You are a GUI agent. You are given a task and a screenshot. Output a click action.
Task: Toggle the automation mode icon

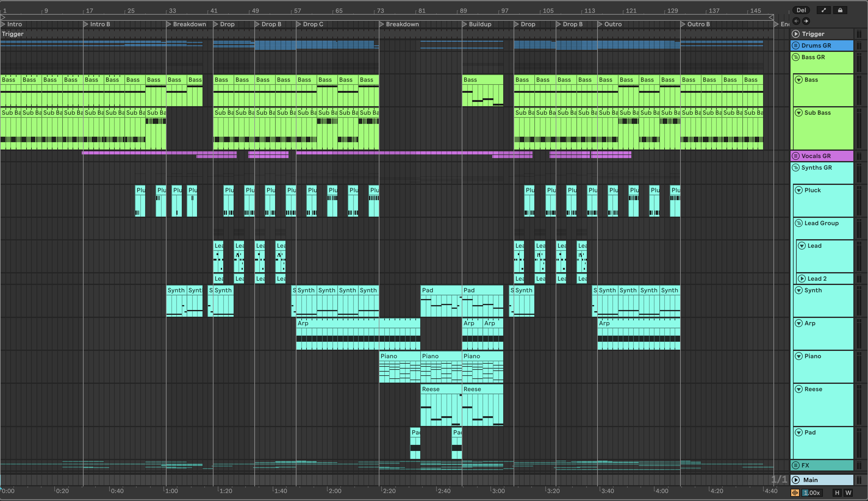coord(823,10)
